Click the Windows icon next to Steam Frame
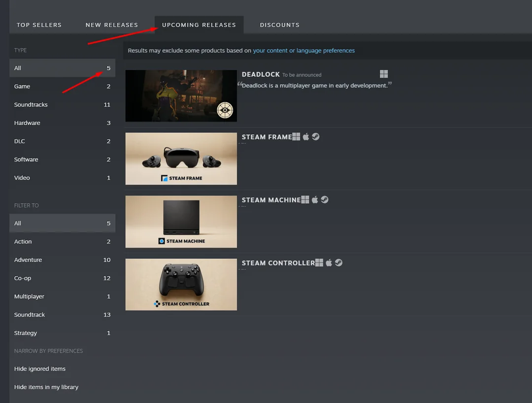The height and width of the screenshot is (403, 532). (x=296, y=137)
